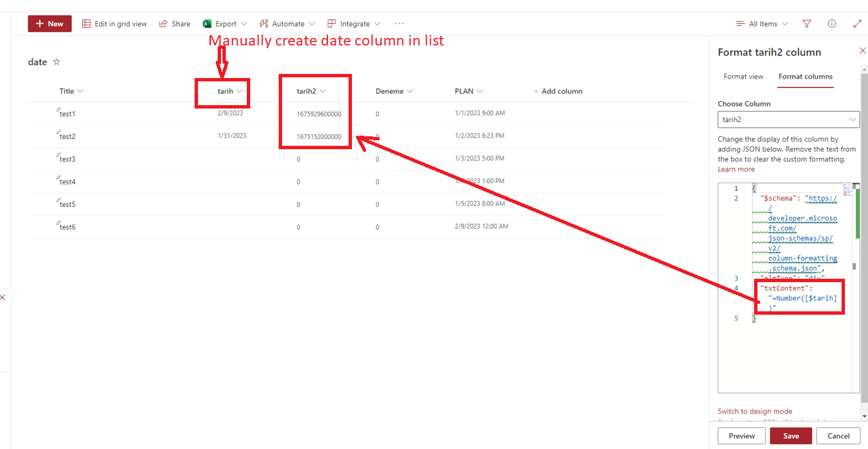Click the filter funnel icon
The image size is (868, 449).
point(806,24)
